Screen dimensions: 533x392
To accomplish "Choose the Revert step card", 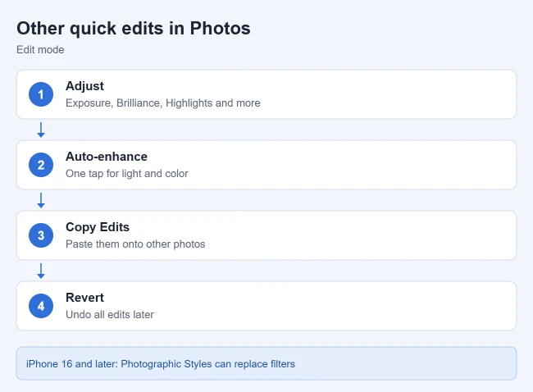I will pyautogui.click(x=266, y=306).
